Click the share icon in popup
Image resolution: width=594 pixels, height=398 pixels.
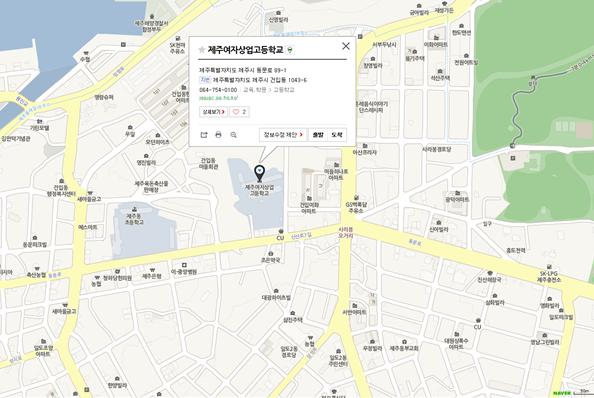point(204,134)
